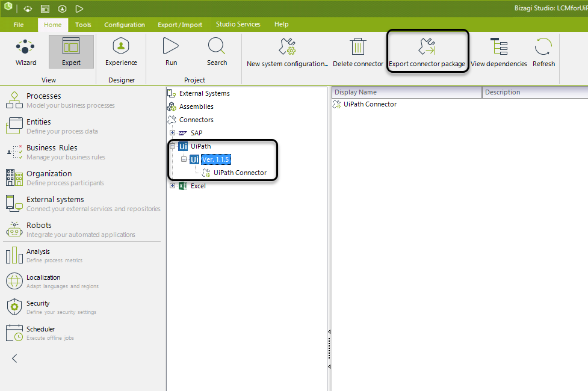
Task: Select the Help ribbon tab
Action: coord(281,25)
